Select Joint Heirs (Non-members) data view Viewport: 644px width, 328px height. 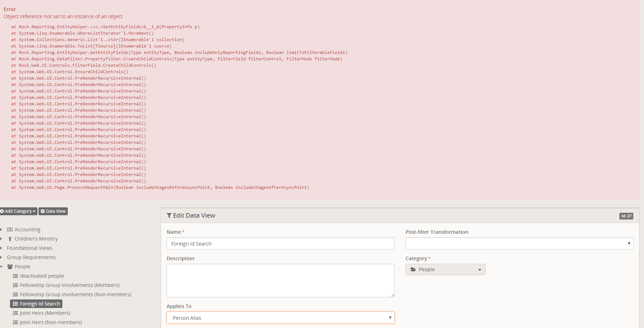click(x=51, y=322)
